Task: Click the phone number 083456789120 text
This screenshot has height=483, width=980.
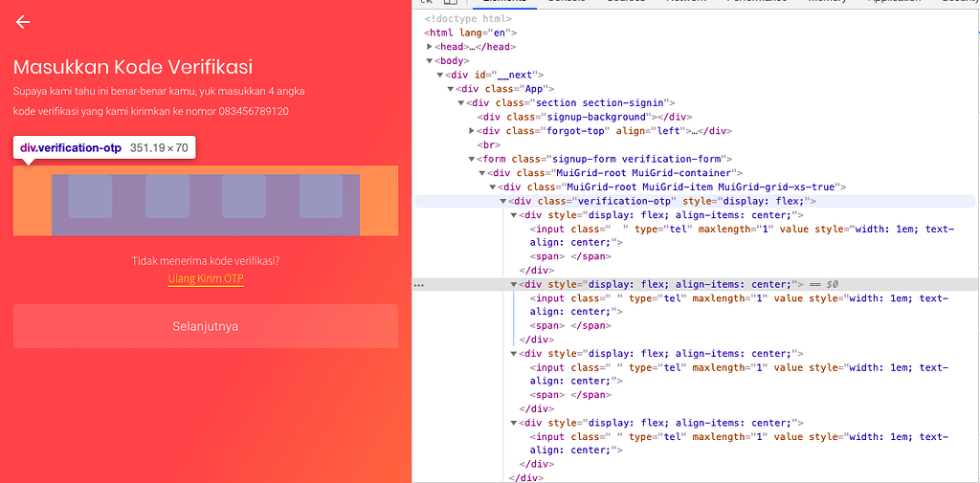Action: click(x=254, y=111)
